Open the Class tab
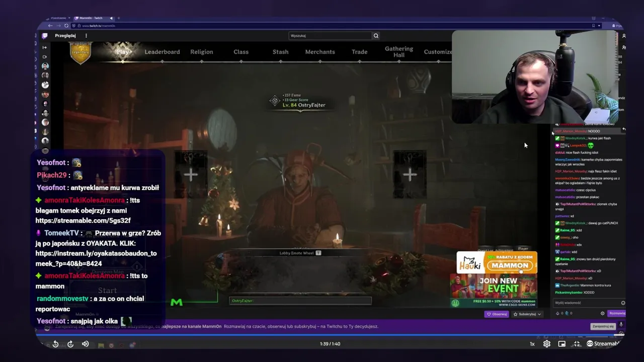This screenshot has width=644, height=362. (241, 52)
